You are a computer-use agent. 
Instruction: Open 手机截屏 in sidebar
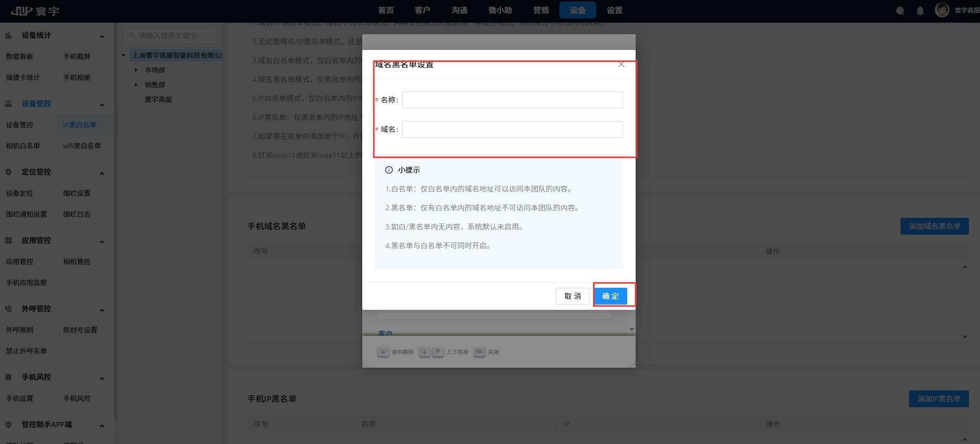(x=77, y=56)
